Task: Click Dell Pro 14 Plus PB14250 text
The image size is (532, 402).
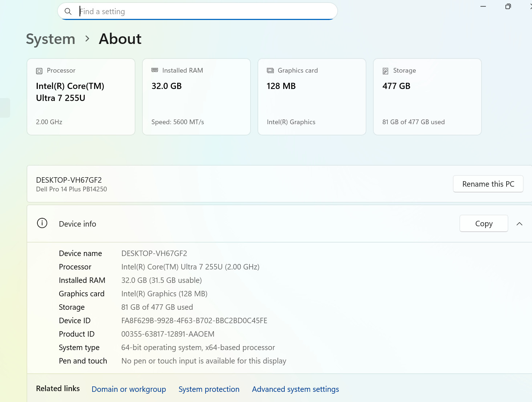Action: tap(72, 189)
